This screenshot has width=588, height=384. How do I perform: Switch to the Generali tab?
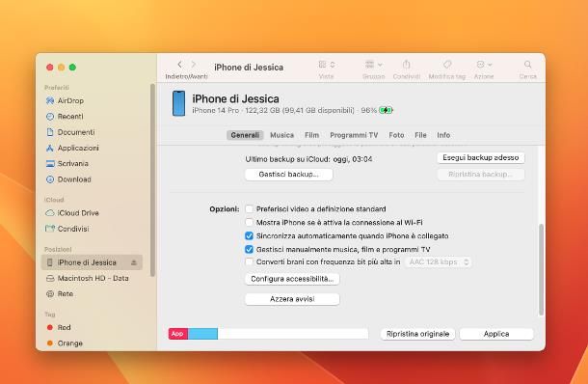[x=245, y=135]
